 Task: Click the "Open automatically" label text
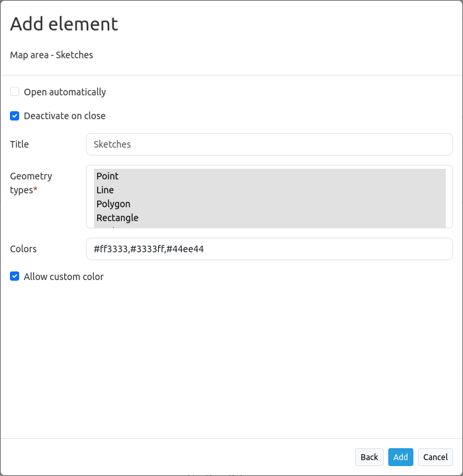coord(65,92)
